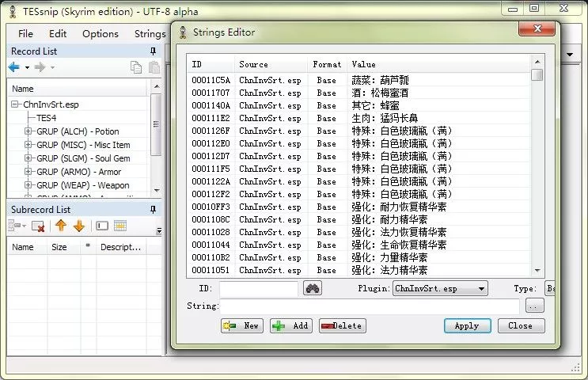Click the ellipsis button beside String field

click(x=534, y=306)
